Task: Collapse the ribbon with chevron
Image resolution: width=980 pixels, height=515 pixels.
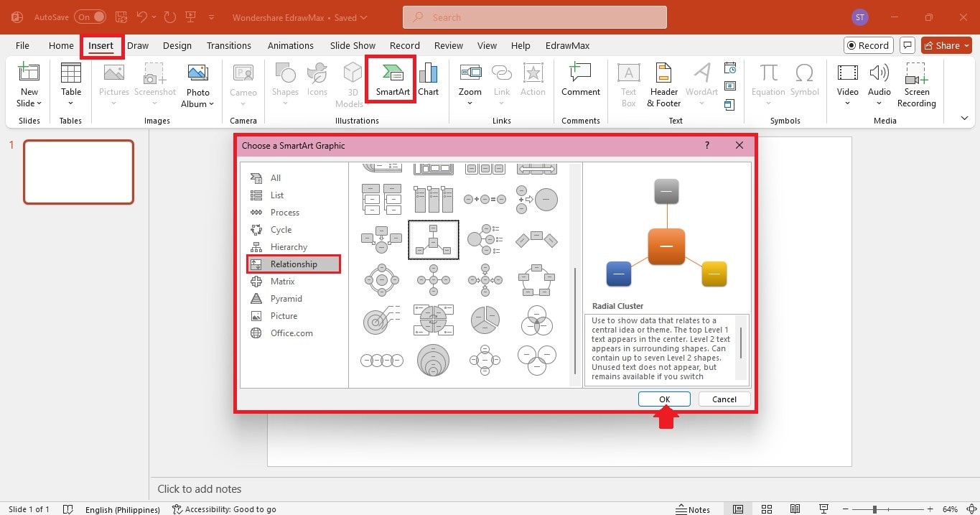Action: tap(964, 118)
